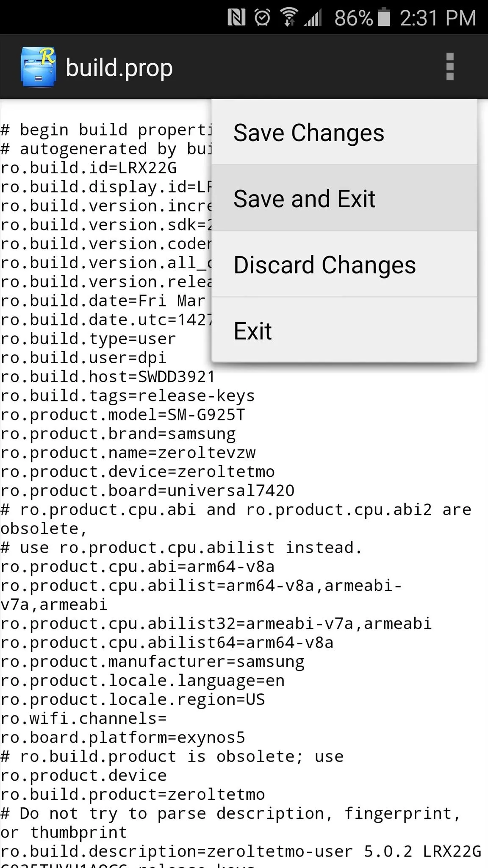Tap the Wi-Fi status icon
Screen dimensions: 488x868
click(289, 18)
